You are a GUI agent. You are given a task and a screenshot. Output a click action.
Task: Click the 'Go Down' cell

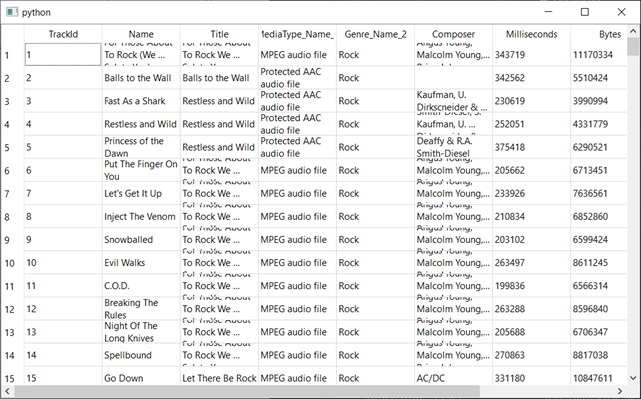point(141,376)
